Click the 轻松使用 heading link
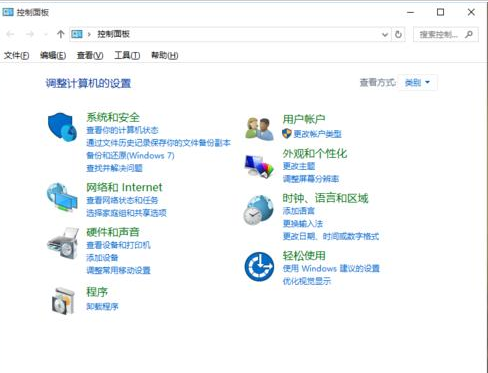 click(304, 256)
